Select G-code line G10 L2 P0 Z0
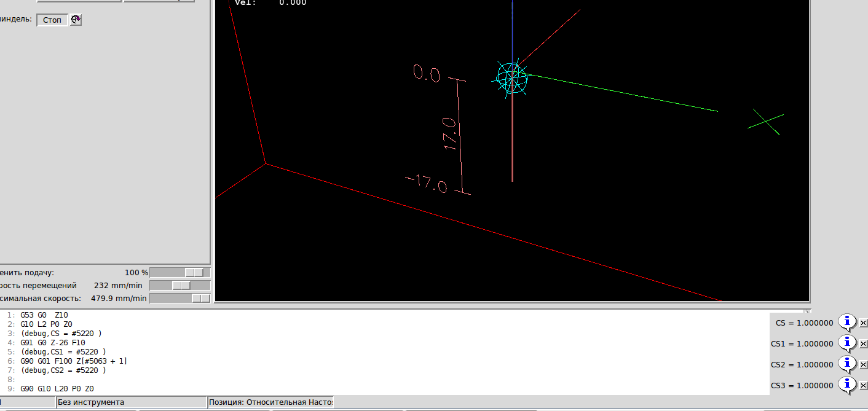Image resolution: width=868 pixels, height=411 pixels. click(x=47, y=324)
